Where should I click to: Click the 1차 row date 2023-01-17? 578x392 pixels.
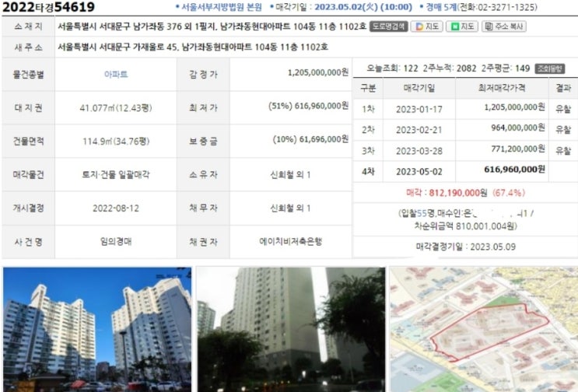[419, 110]
